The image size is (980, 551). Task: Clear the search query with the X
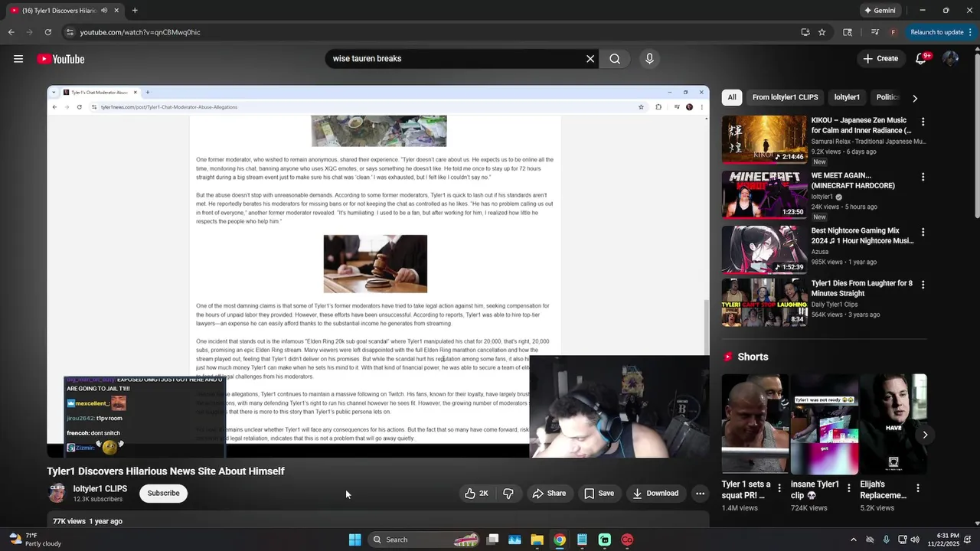590,59
